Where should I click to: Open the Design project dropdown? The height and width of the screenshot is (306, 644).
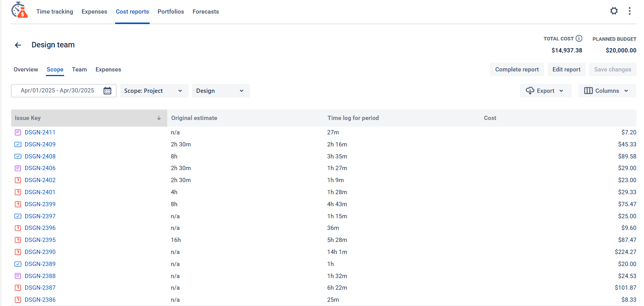[x=221, y=91]
